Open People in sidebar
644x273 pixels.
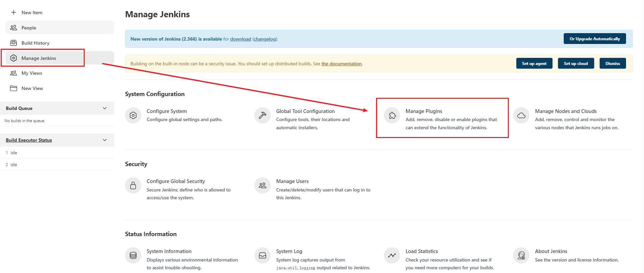point(60,27)
